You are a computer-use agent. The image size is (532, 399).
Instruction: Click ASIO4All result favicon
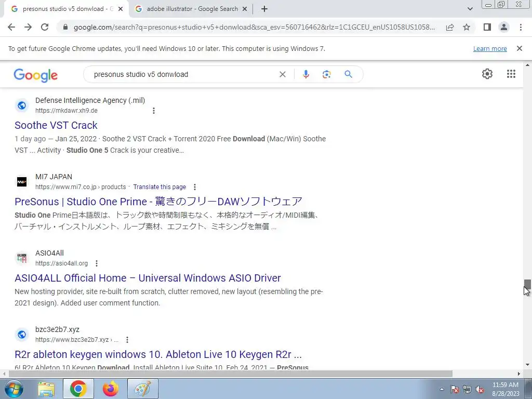22,258
